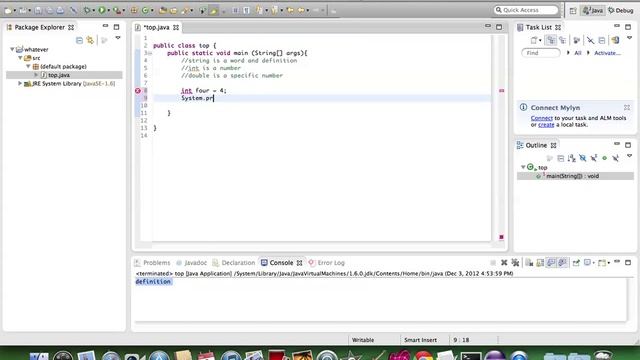Click the New Java Class icon in the toolbar
Screen dimensions: 640x360
coord(145,10)
